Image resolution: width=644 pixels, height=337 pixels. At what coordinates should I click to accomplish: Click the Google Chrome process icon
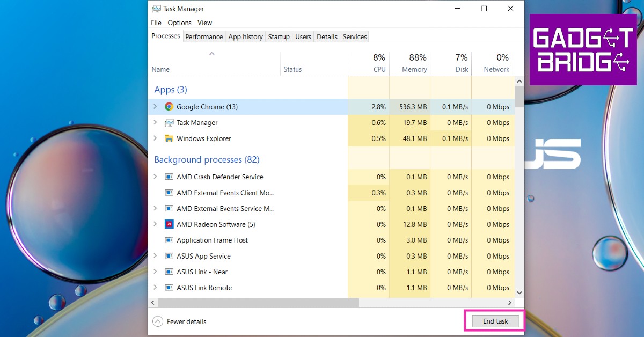[169, 107]
